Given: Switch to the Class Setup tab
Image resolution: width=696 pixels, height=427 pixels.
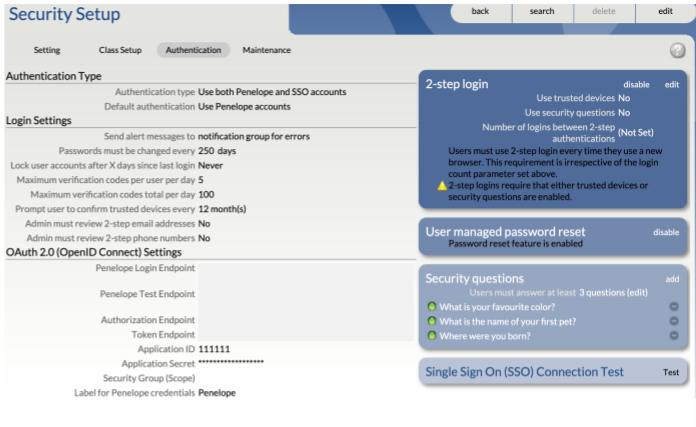Looking at the screenshot, I should tap(120, 50).
